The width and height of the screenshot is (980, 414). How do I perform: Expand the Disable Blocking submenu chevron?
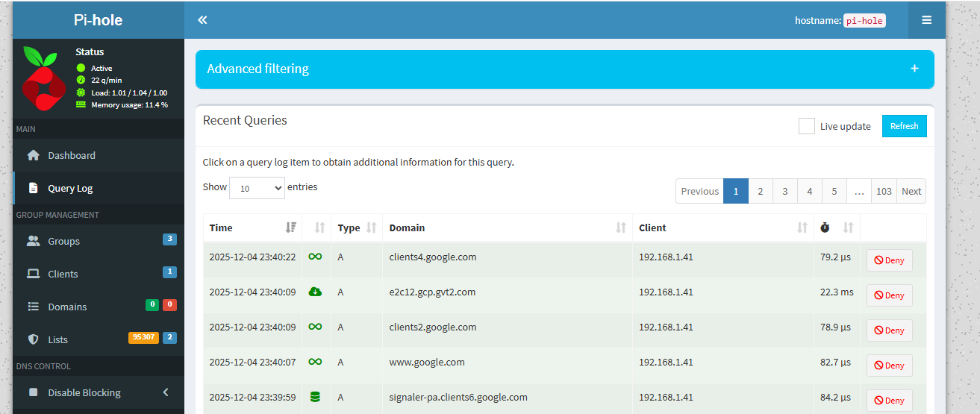coord(166,392)
